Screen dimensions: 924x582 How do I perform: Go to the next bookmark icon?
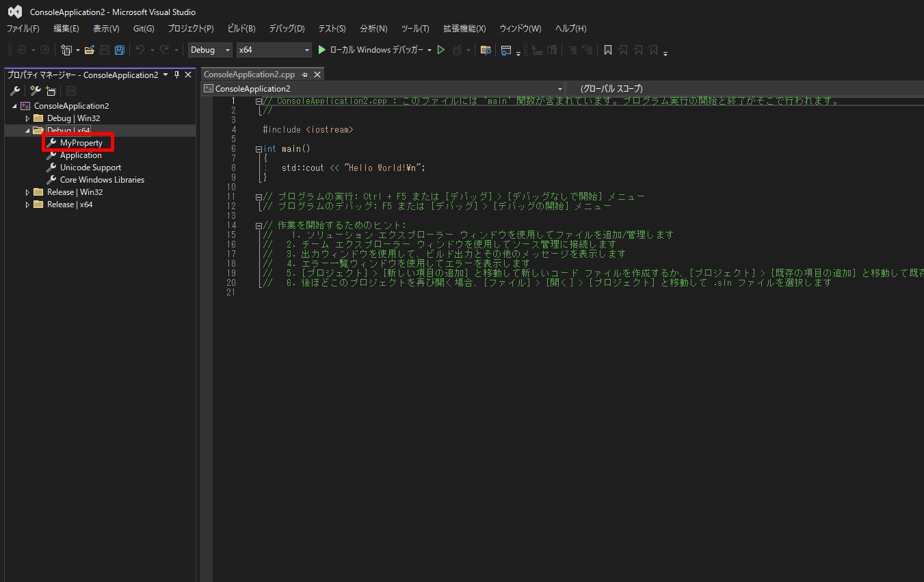pos(638,50)
